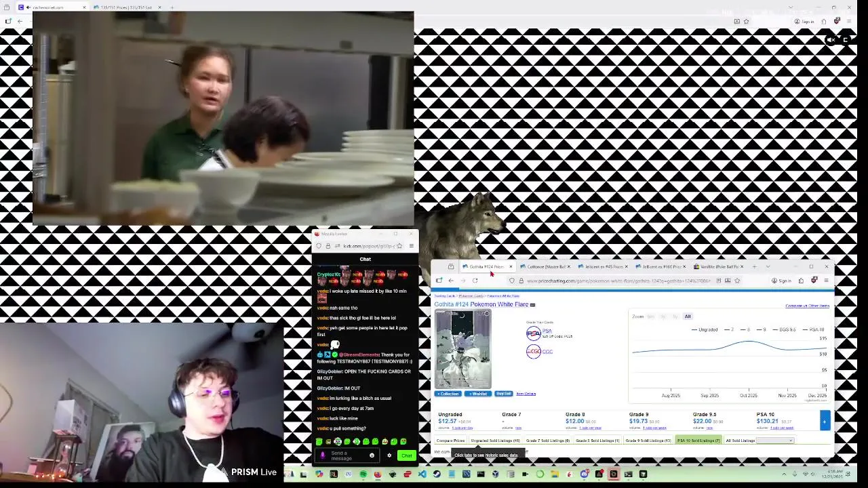Open the PSA text link beside the logo

(x=547, y=331)
